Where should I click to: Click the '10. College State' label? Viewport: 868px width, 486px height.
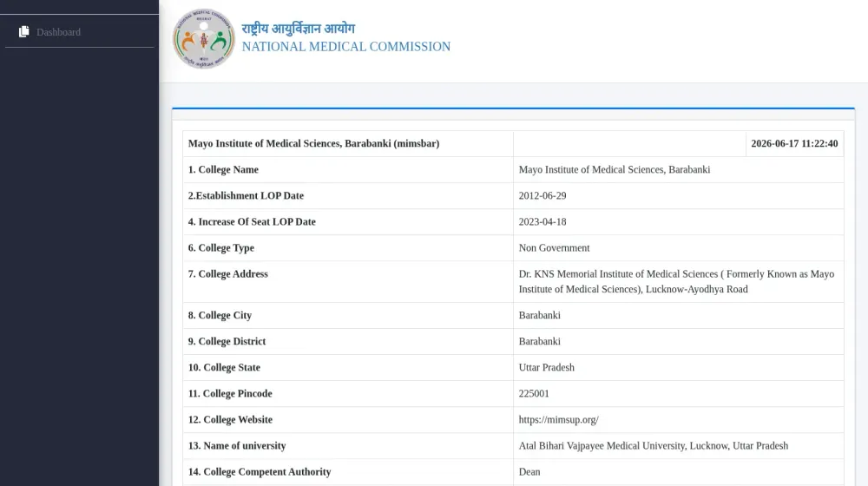pos(224,367)
